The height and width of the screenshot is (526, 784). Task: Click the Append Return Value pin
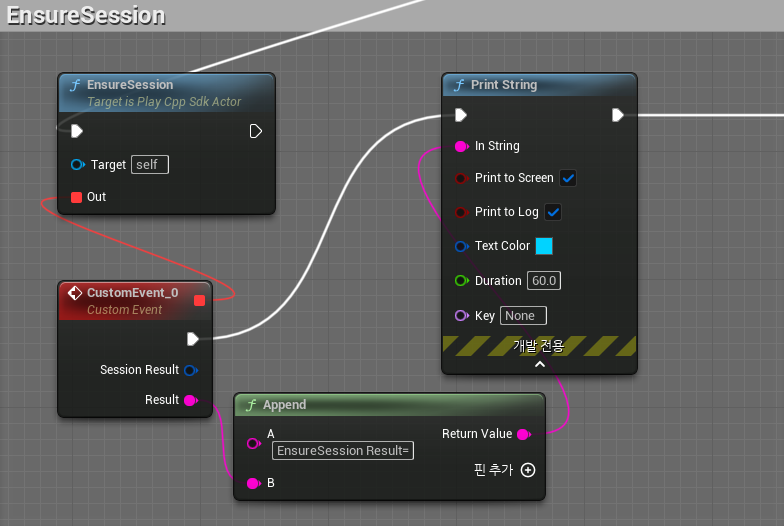tap(523, 434)
